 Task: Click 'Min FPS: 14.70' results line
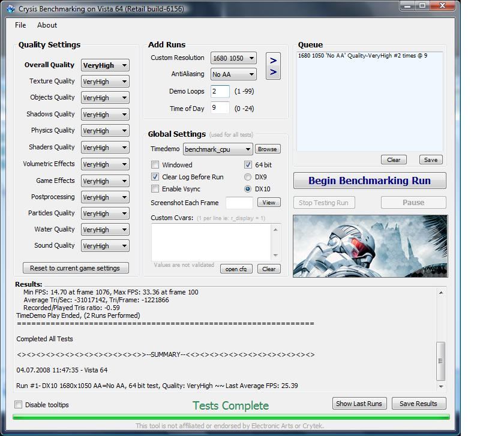click(110, 292)
